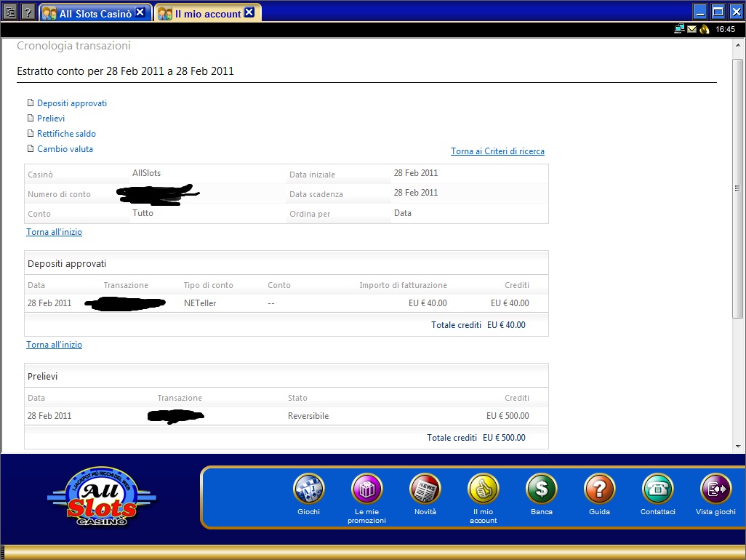
Task: Open the Banca dollar icon
Action: click(x=542, y=489)
